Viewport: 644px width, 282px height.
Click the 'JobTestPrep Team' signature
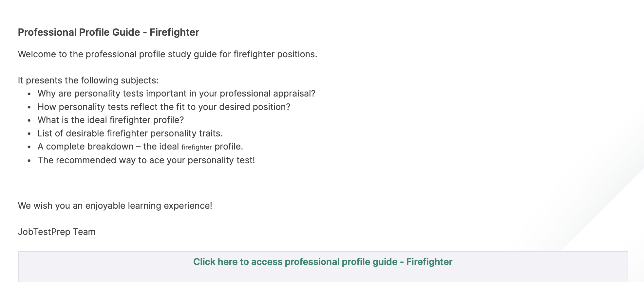pos(57,232)
